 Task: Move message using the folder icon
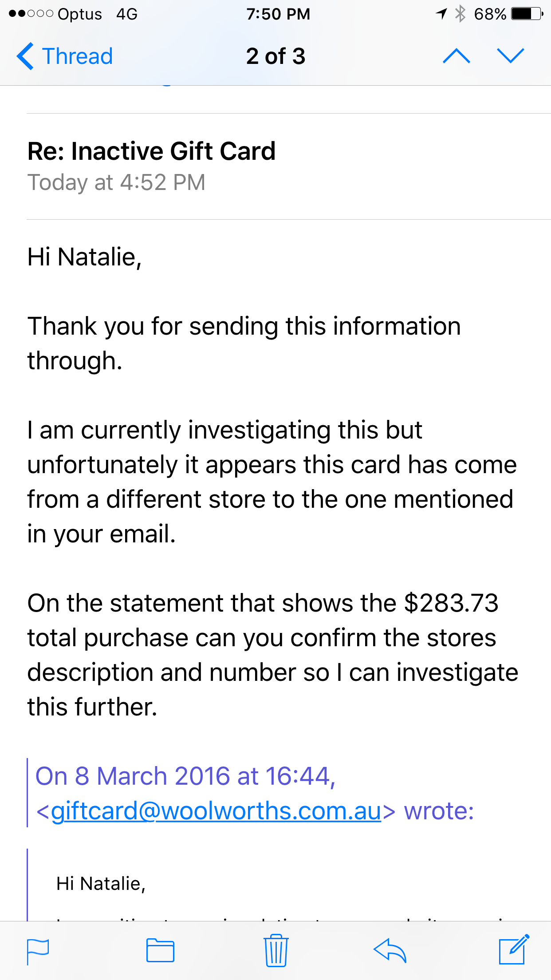(x=160, y=950)
